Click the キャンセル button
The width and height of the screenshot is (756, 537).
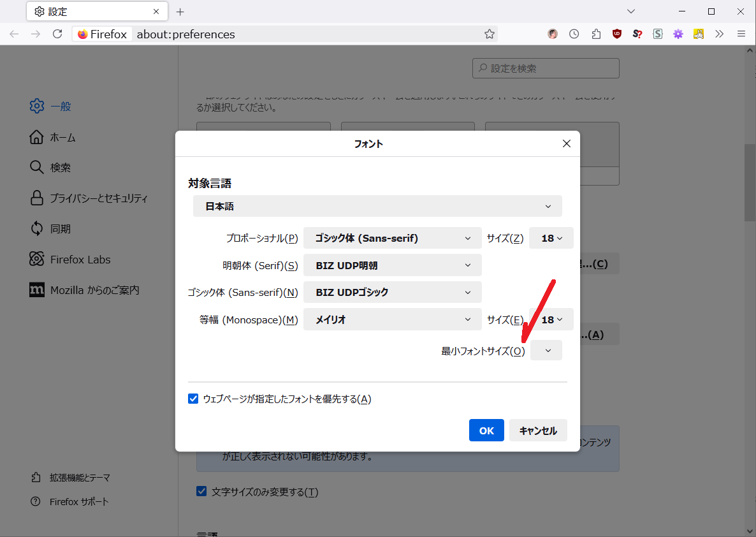[537, 430]
